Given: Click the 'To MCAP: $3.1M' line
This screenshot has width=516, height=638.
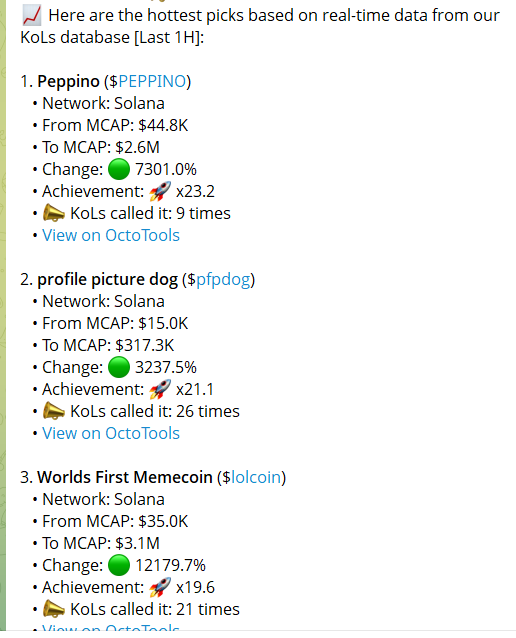Looking at the screenshot, I should (x=101, y=543).
